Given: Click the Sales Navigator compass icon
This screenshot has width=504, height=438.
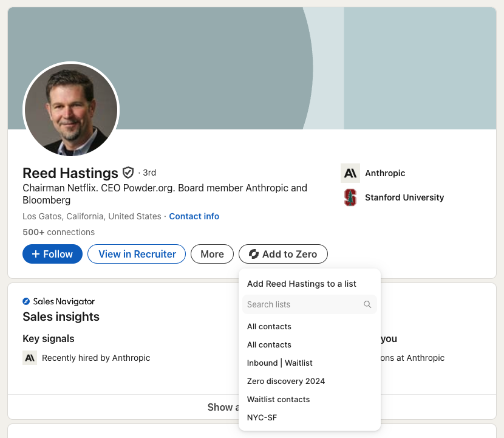Looking at the screenshot, I should click(26, 301).
